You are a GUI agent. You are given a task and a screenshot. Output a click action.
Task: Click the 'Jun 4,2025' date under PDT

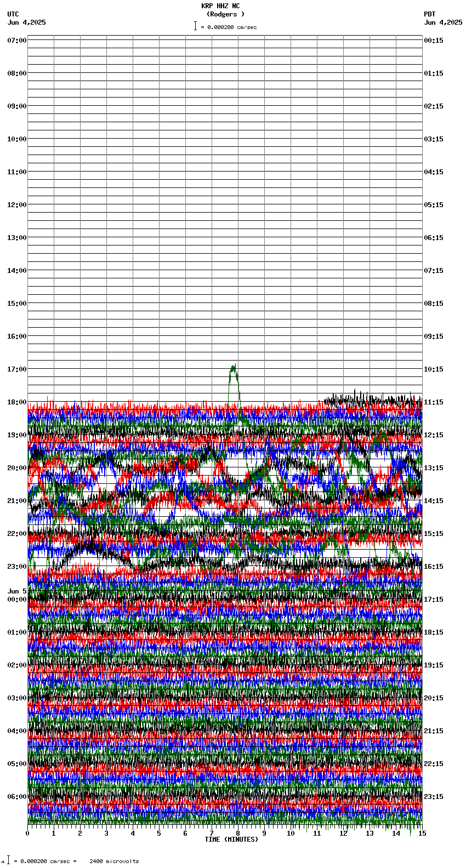tap(443, 22)
